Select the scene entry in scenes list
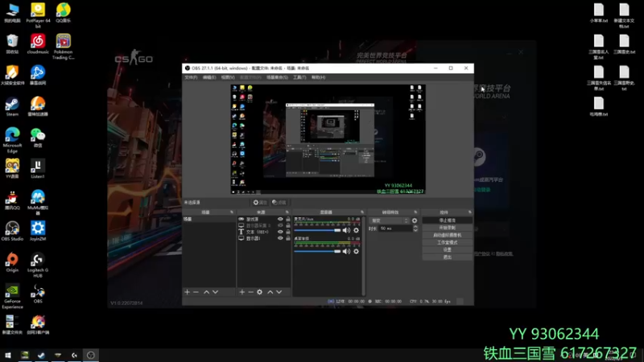This screenshot has height=362, width=644. (x=209, y=219)
